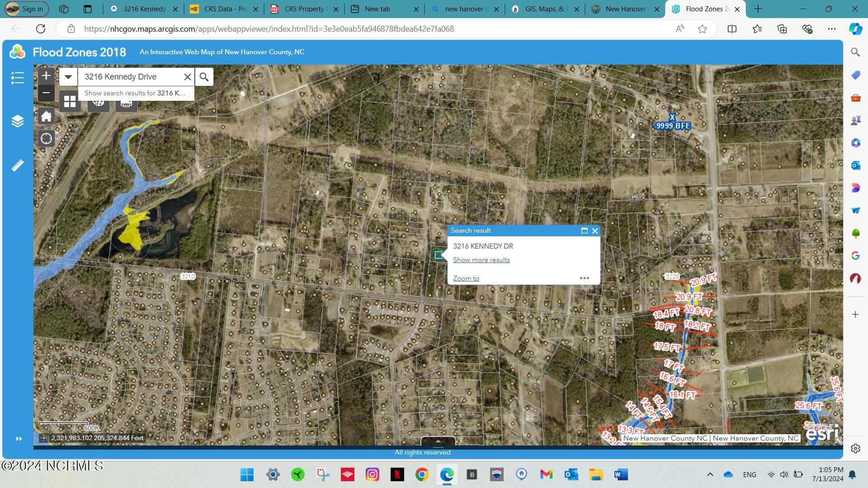Viewport: 868px width, 488px height.
Task: Clear the search box text
Action: (x=187, y=77)
